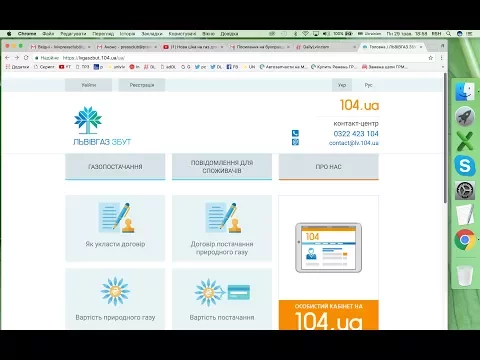Click the phone number 0322 423 104
The image size is (480, 360).
[356, 134]
